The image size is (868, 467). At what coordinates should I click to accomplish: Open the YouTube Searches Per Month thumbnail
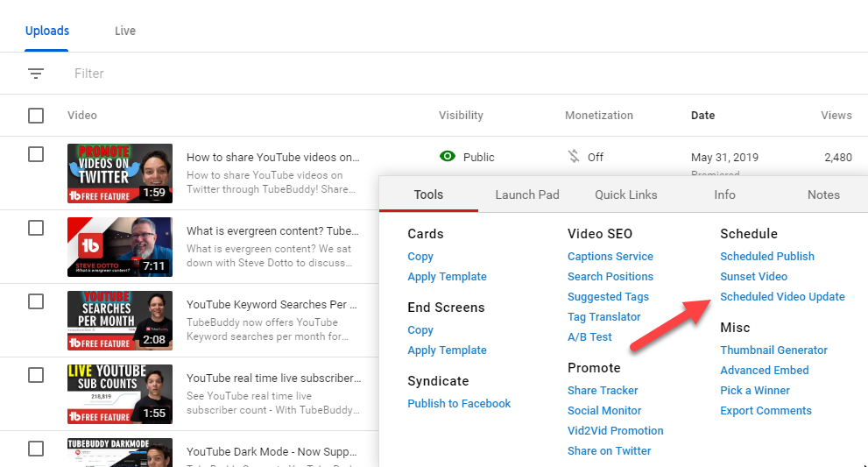pyautogui.click(x=119, y=320)
